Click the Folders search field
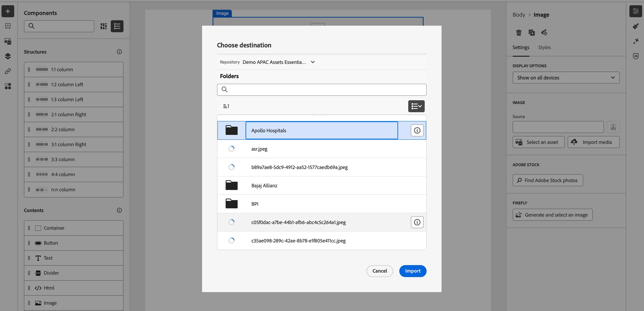This screenshot has width=644, height=311. click(x=322, y=90)
